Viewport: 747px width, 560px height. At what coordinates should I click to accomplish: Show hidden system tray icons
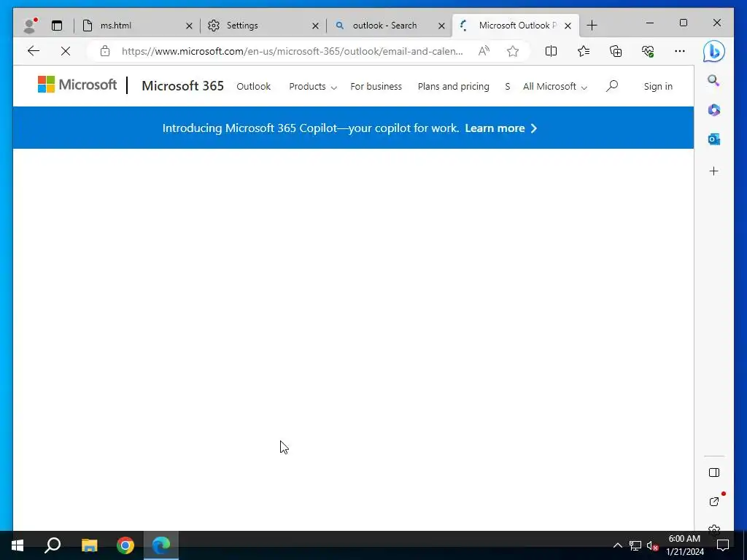click(617, 545)
